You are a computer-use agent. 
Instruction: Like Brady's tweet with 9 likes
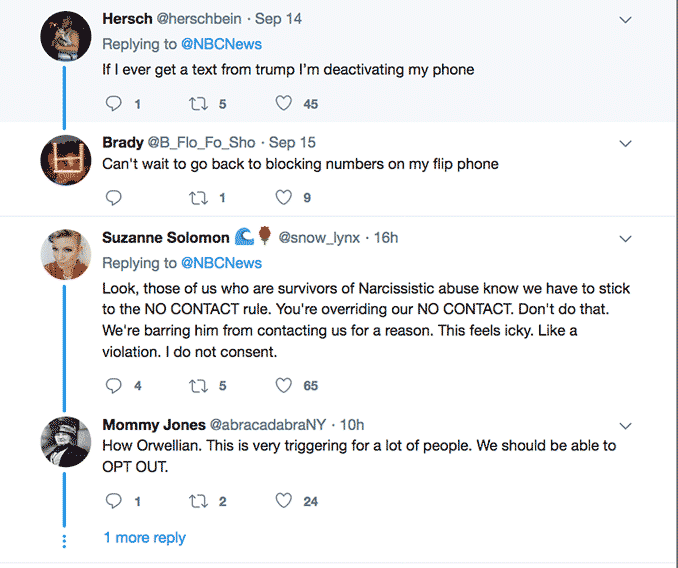284,197
